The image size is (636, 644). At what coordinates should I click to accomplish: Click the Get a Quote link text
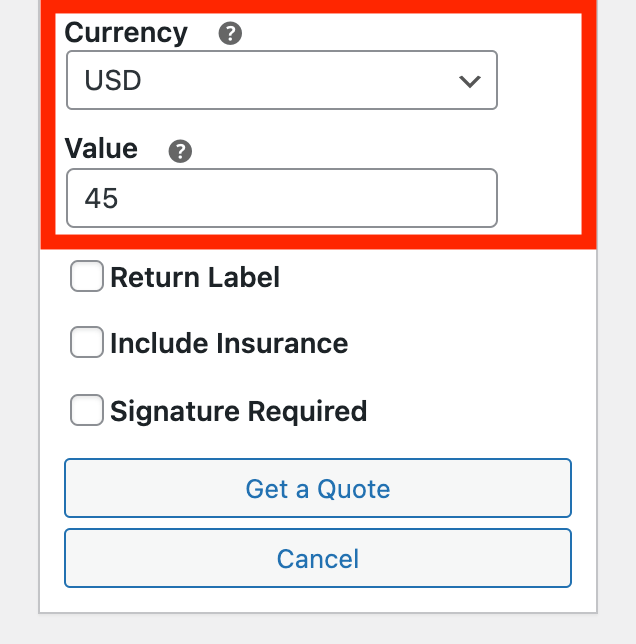tap(318, 489)
